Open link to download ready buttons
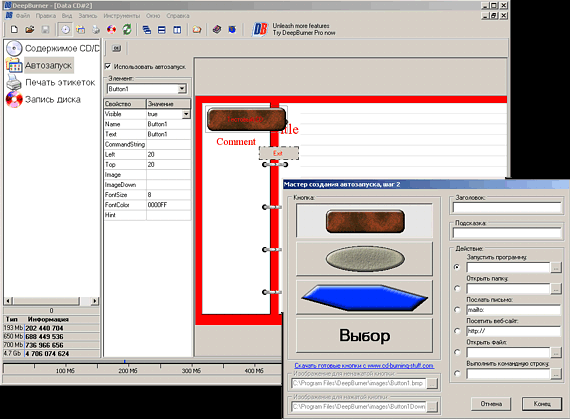This screenshot has height=419, width=570. 364,366
